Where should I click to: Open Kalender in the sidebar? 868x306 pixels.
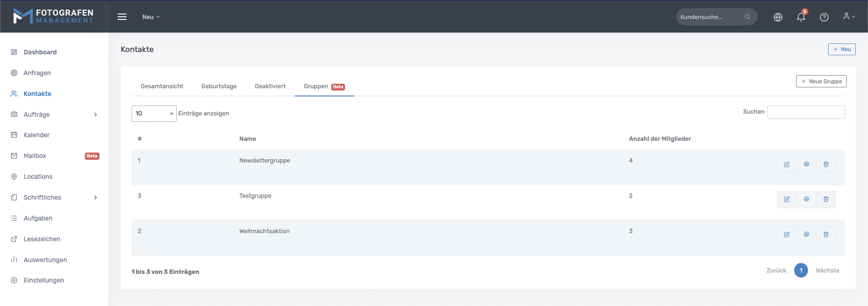pyautogui.click(x=37, y=135)
